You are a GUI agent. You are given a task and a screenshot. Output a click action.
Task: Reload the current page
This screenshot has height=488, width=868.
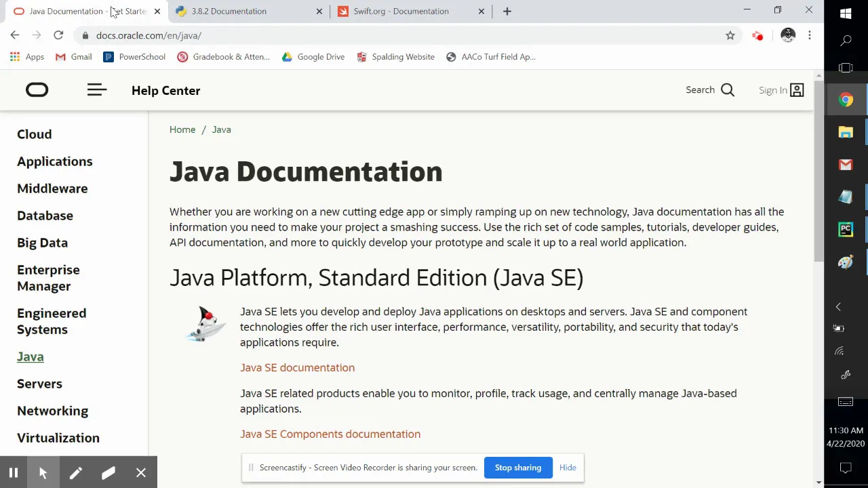coord(58,35)
